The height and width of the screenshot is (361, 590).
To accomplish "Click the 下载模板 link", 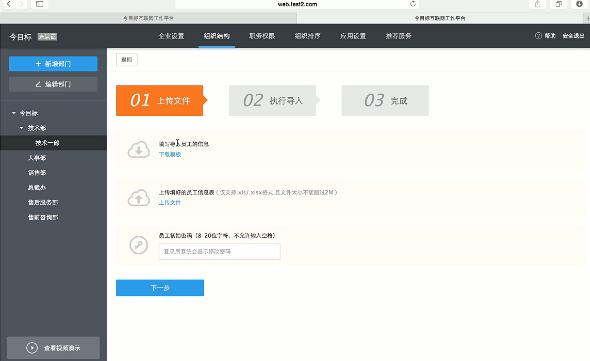I will [x=170, y=154].
